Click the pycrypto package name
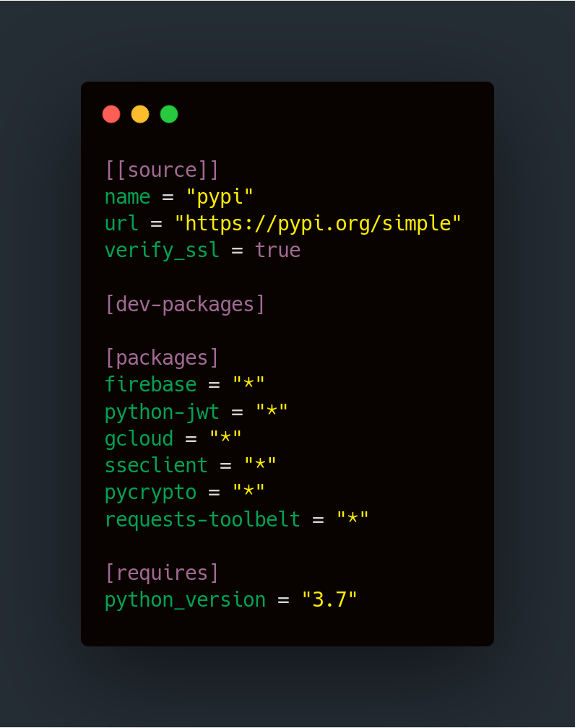 point(150,493)
